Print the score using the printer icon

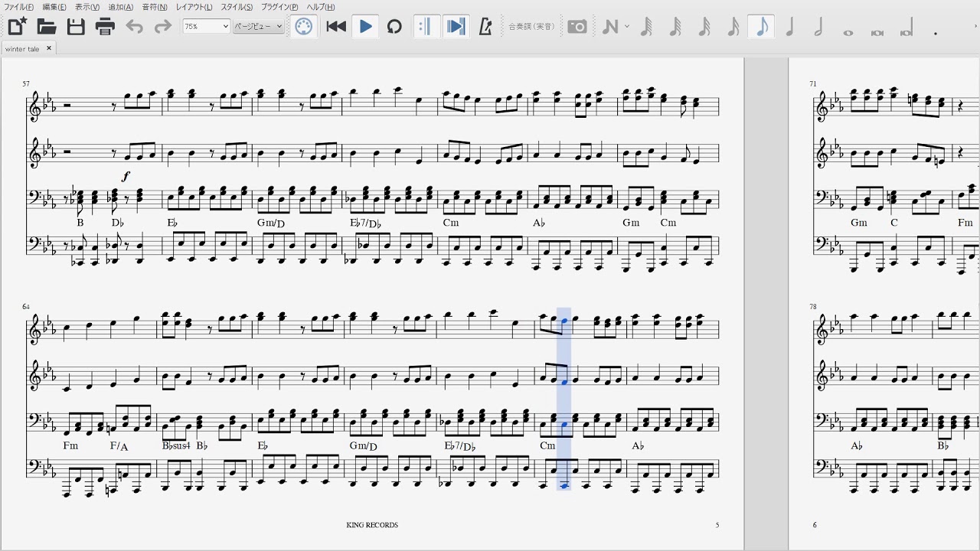click(x=105, y=27)
